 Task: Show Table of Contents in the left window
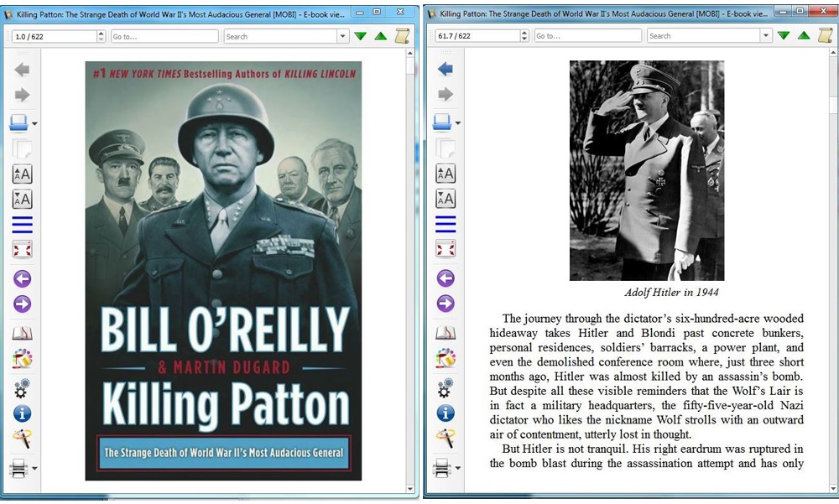22,225
